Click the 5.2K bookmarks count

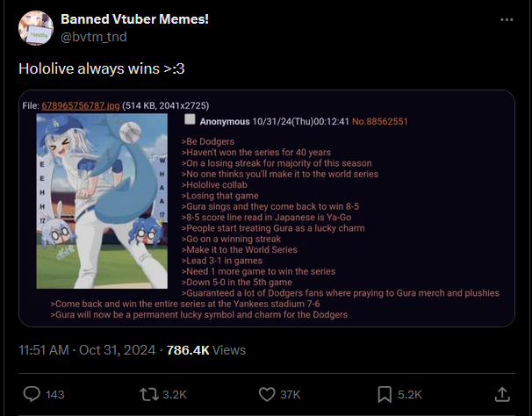(410, 395)
